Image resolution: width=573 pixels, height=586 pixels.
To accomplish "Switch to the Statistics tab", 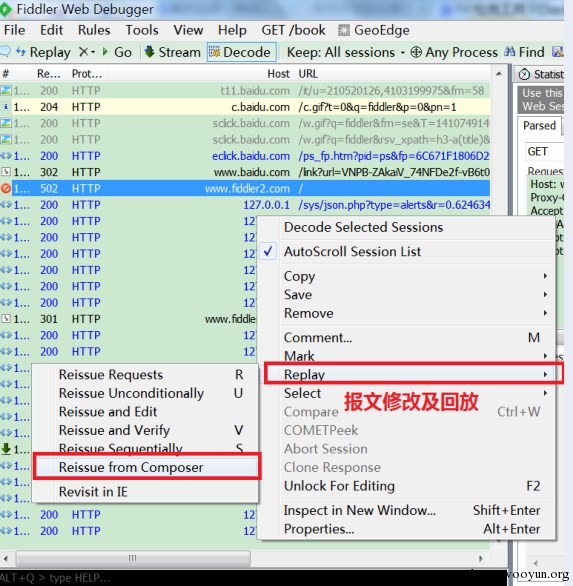I will (541, 74).
